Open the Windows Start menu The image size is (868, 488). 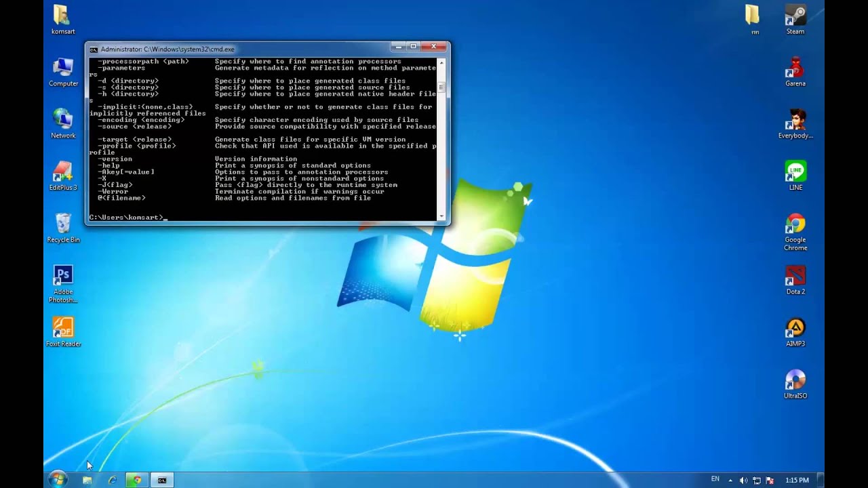(x=58, y=479)
